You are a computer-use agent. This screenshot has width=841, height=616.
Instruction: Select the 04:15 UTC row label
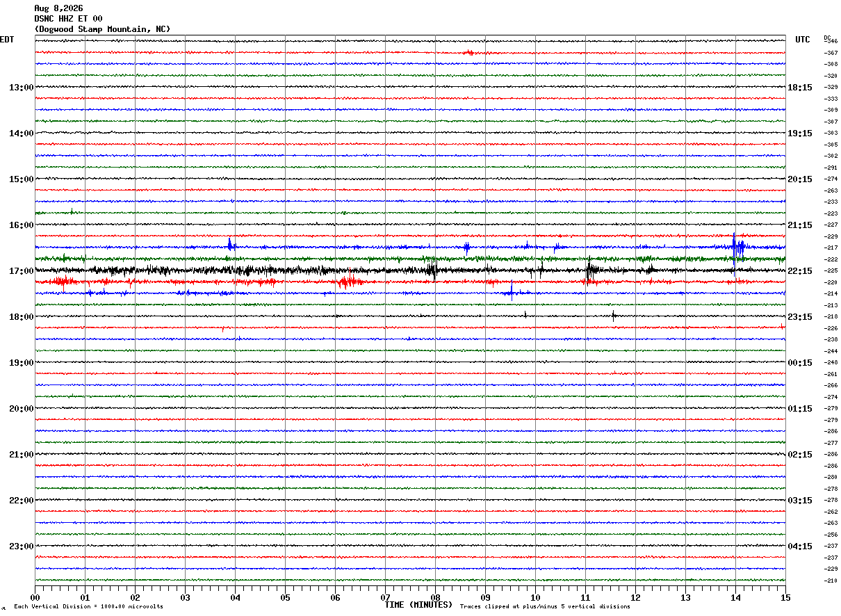[800, 546]
